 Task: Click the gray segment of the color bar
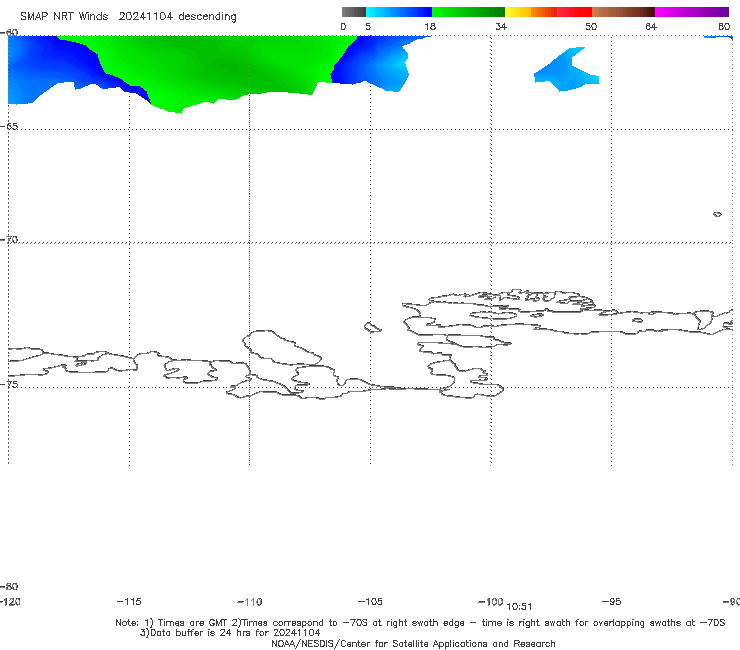(x=353, y=12)
